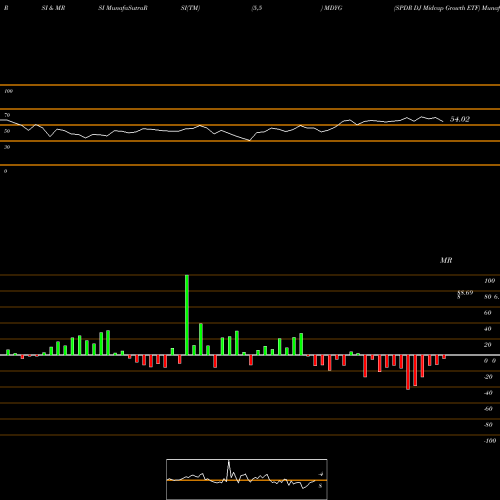Screen dimensions: 500x500
Task: Click the 'MR' panel label
Action: pyautogui.click(x=446, y=260)
